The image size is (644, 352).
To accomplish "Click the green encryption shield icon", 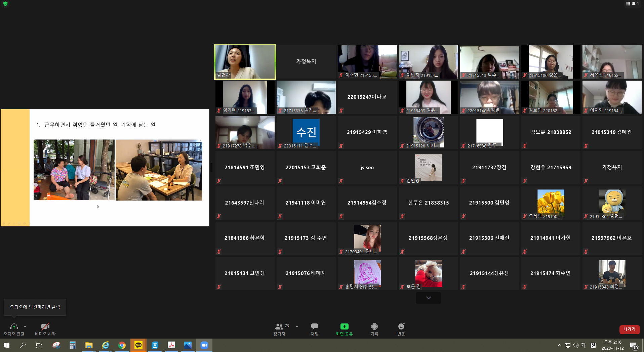I will click(5, 4).
